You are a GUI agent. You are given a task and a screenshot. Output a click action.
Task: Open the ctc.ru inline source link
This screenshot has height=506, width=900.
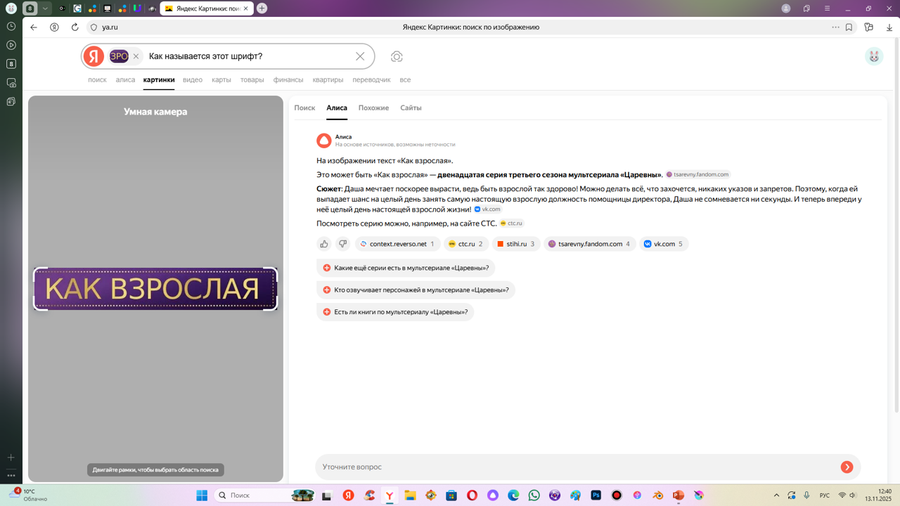coord(511,223)
